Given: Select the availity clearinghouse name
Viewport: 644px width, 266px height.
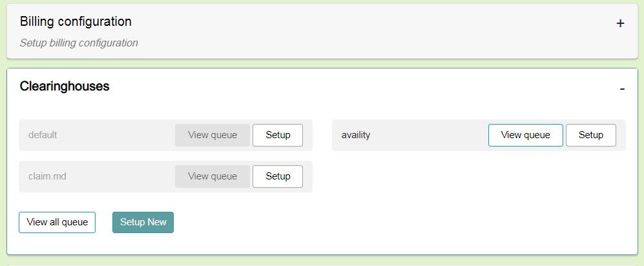Looking at the screenshot, I should click(x=356, y=136).
